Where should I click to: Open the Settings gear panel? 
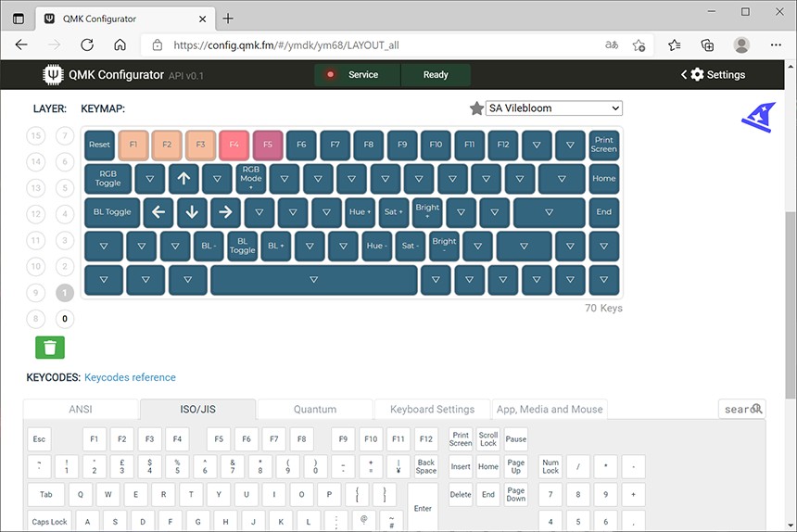[714, 75]
